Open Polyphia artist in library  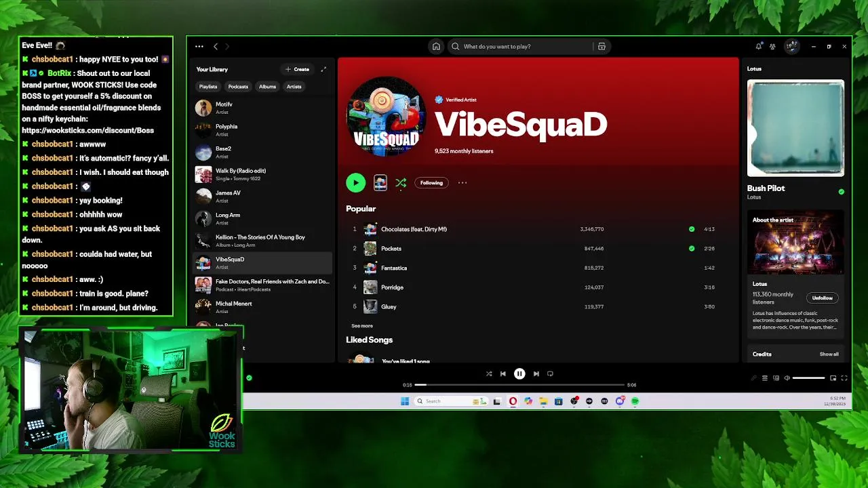(x=262, y=130)
